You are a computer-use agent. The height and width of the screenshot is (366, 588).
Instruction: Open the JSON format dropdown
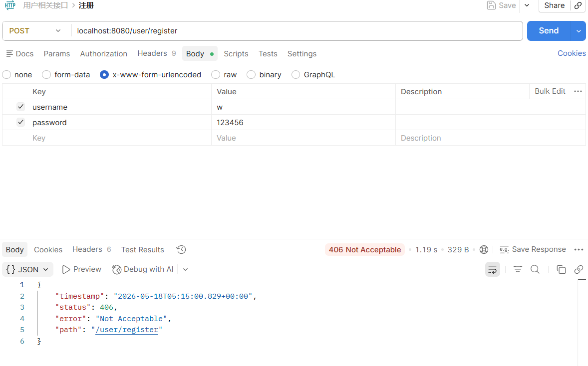point(28,269)
